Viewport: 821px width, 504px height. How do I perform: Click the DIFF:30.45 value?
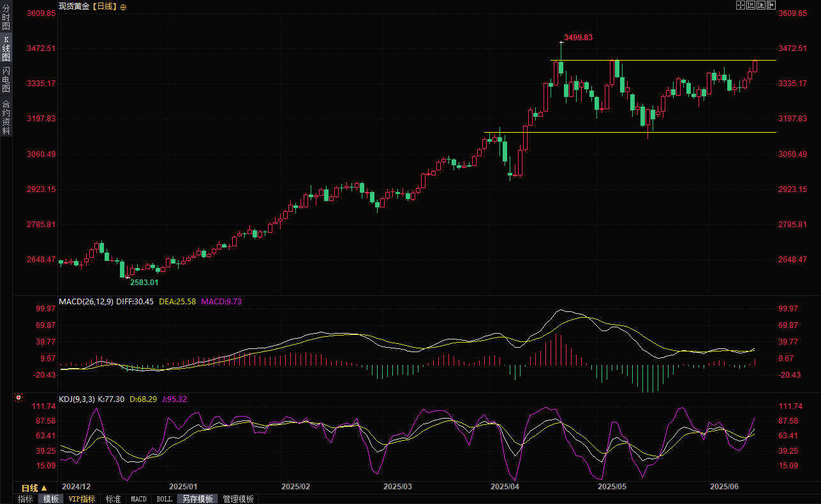coord(135,301)
